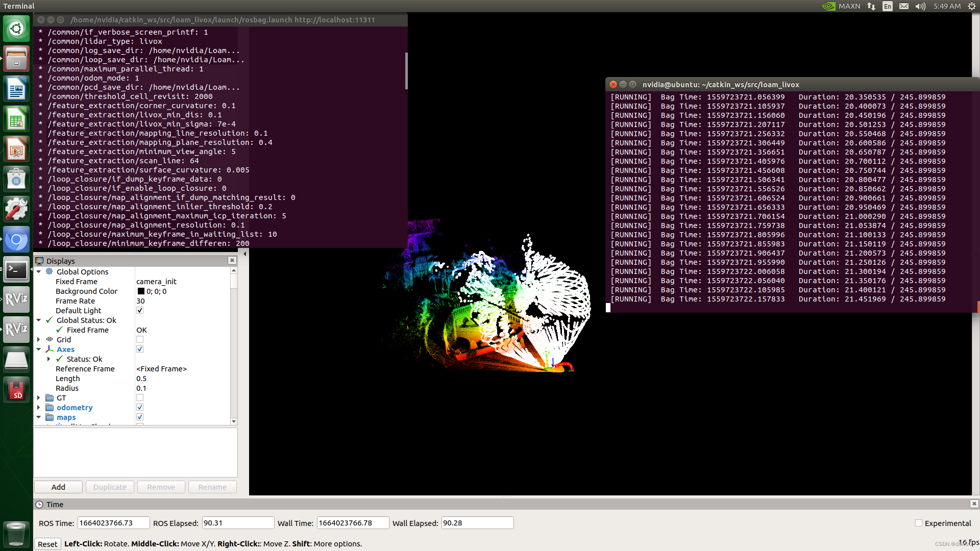Open the SD card formatter from the dock

(x=16, y=389)
